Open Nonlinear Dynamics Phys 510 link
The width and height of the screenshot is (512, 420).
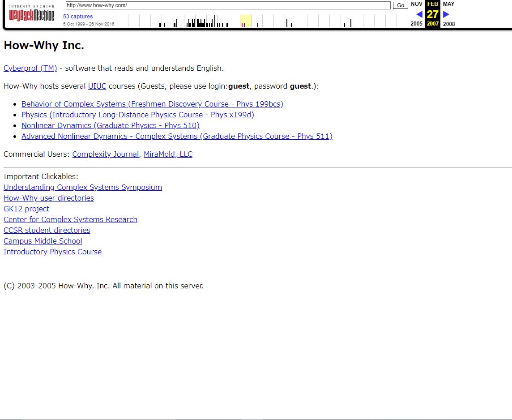pyautogui.click(x=110, y=125)
